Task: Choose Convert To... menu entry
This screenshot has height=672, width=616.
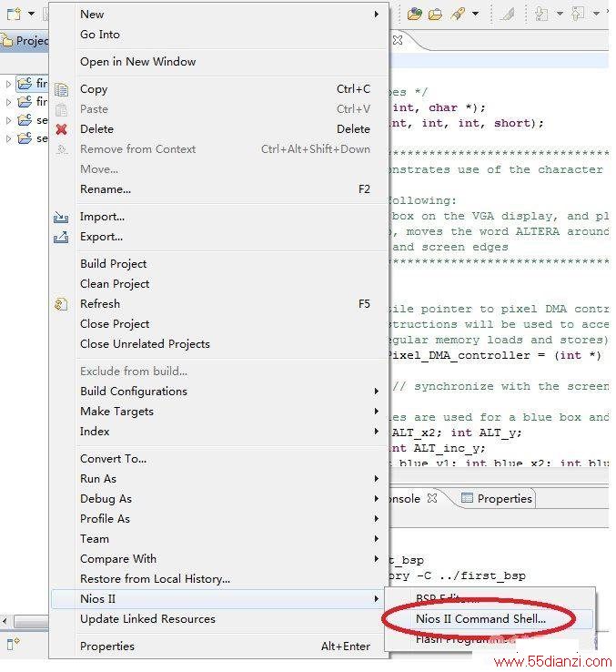Action: click(x=113, y=459)
